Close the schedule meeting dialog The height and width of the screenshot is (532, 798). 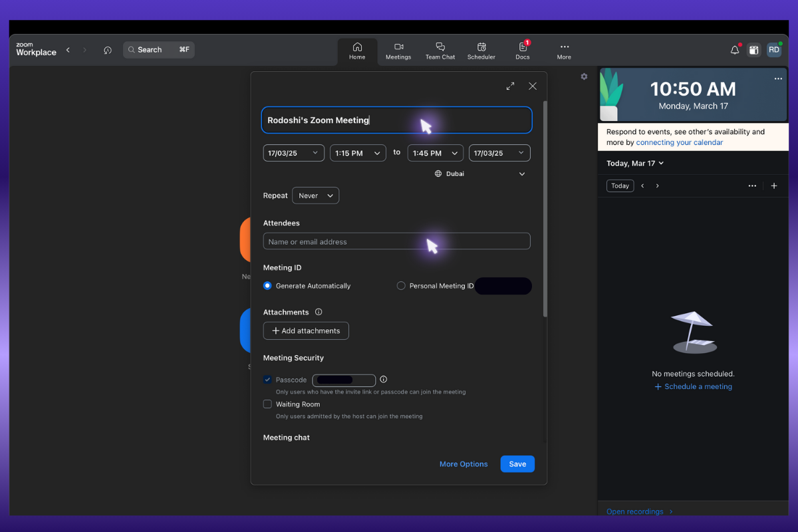[x=533, y=86]
